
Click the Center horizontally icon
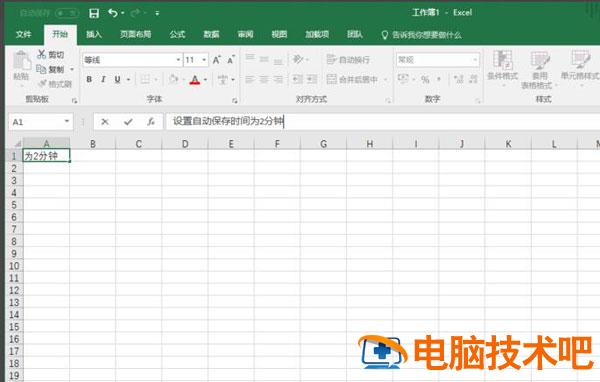[264, 79]
